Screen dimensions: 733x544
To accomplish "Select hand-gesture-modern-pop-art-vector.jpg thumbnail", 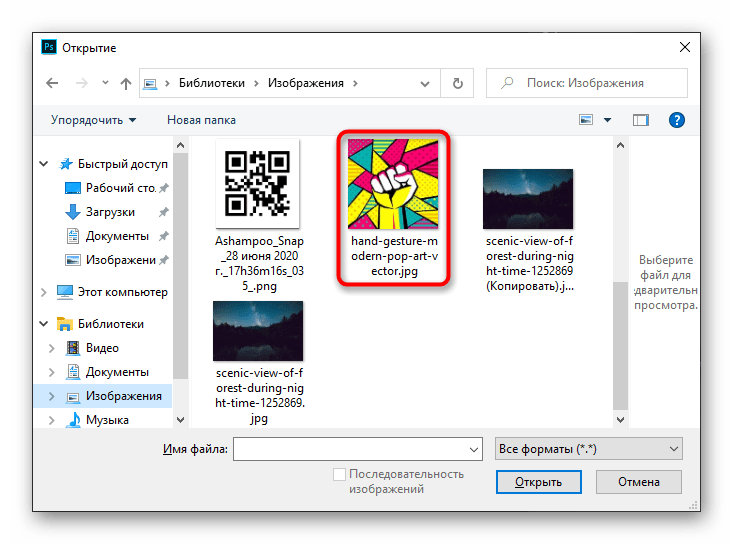I will (x=393, y=184).
